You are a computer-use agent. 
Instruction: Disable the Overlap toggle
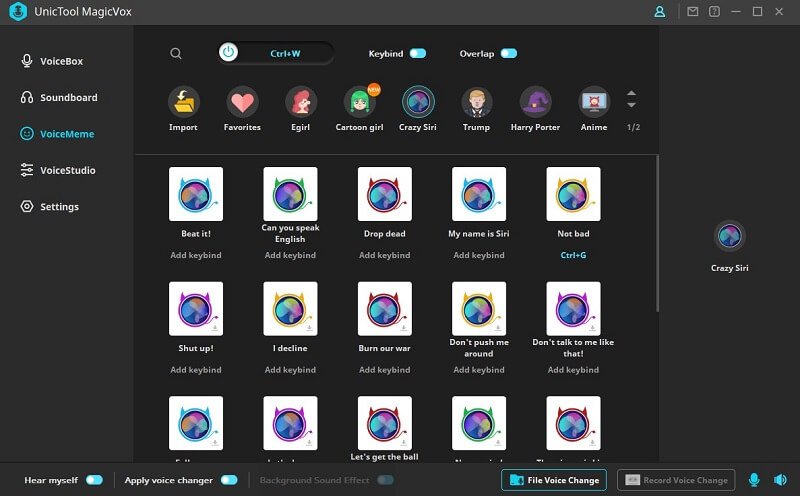pyautogui.click(x=509, y=53)
